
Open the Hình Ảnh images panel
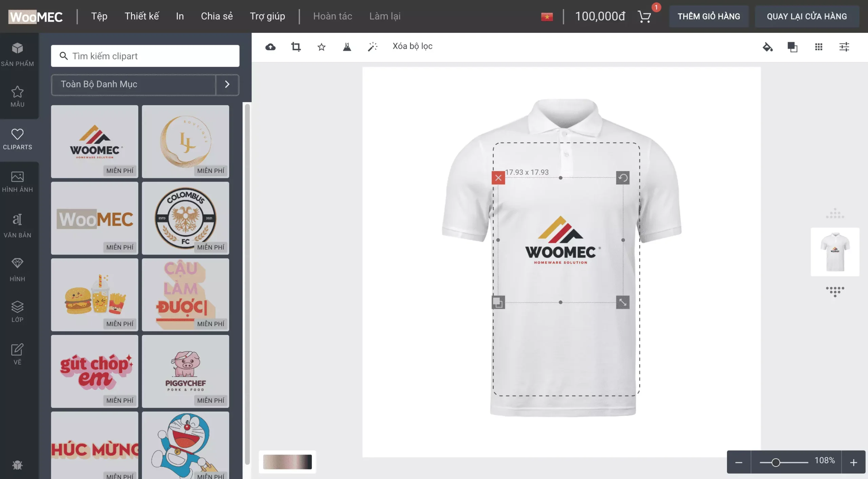17,182
